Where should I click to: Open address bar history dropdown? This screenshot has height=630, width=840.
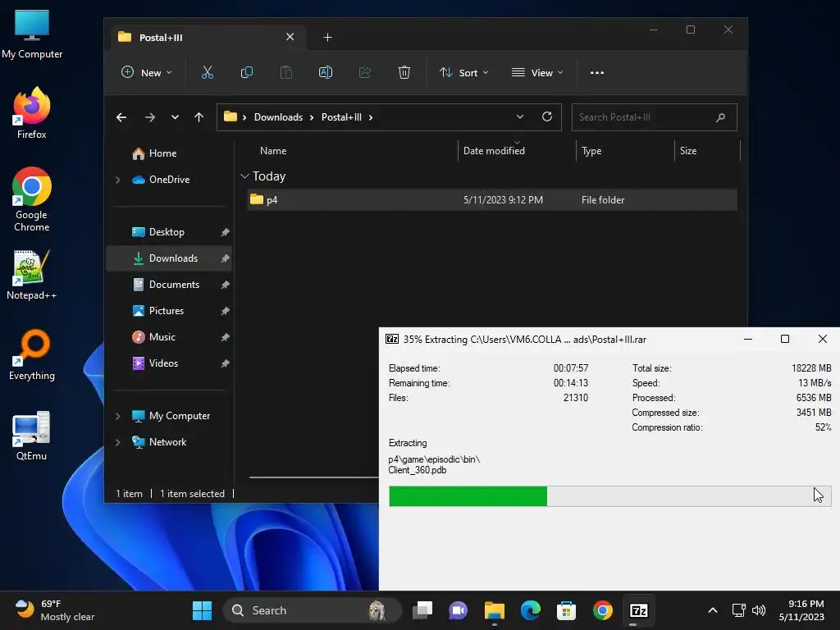[x=519, y=116]
